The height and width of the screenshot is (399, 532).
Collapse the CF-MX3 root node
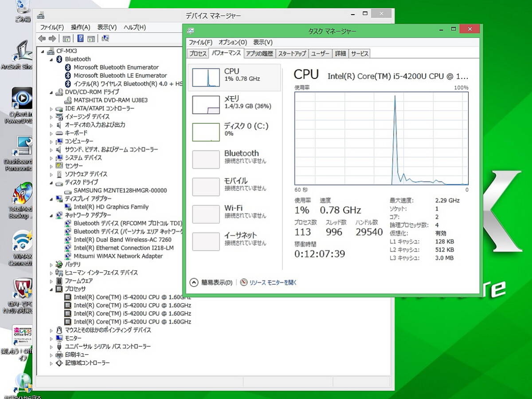click(43, 51)
